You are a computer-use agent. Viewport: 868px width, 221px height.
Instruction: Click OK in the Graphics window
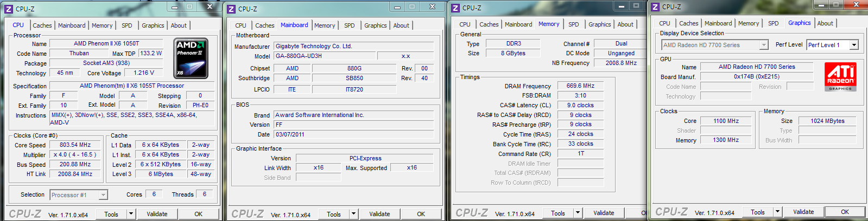click(x=845, y=212)
